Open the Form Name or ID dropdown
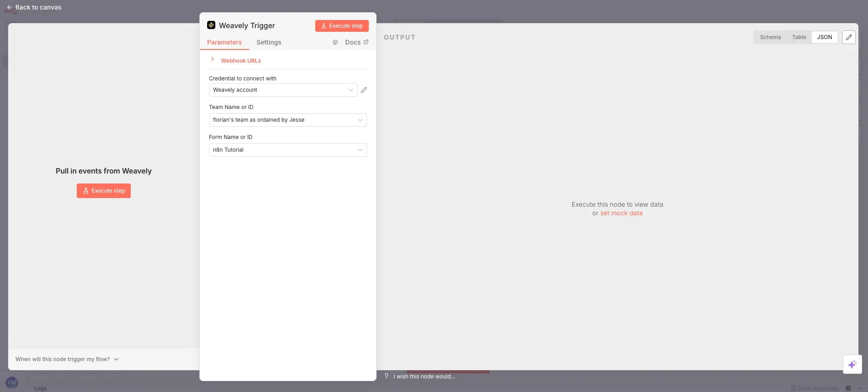Image resolution: width=868 pixels, height=392 pixels. click(288, 150)
